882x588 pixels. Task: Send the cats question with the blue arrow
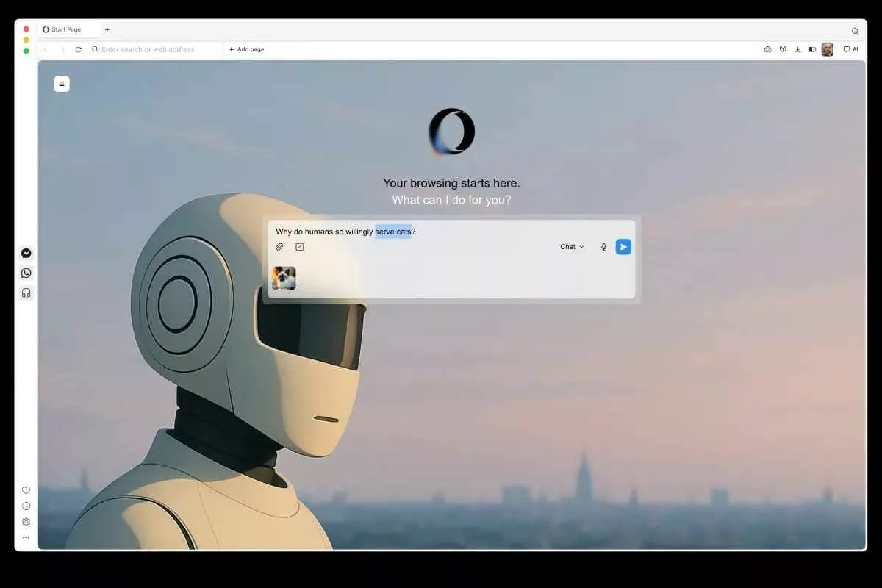(623, 246)
